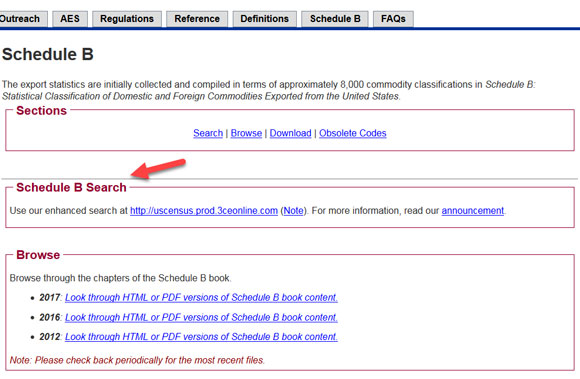The height and width of the screenshot is (379, 580).
Task: Open the Regulations tab
Action: 127,19
